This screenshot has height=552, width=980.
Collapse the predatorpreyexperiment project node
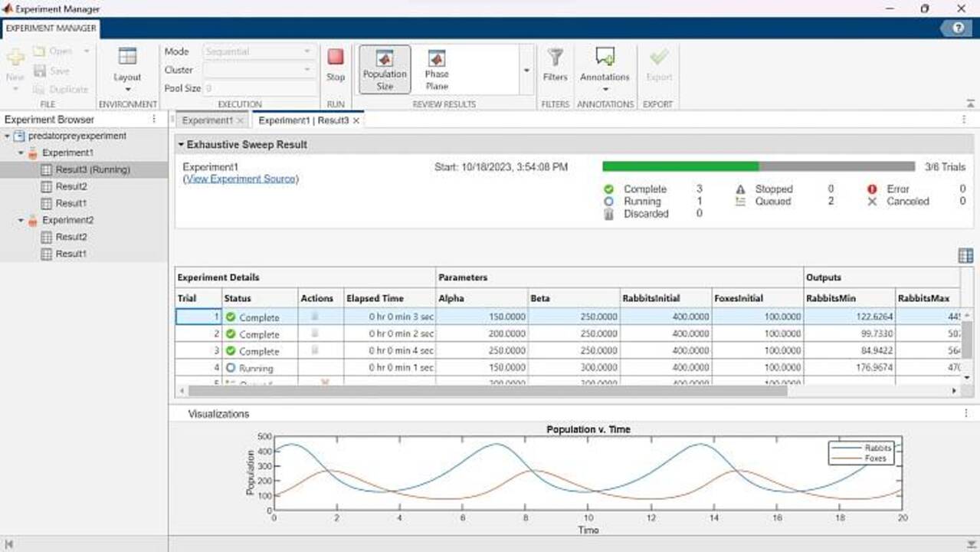point(8,136)
